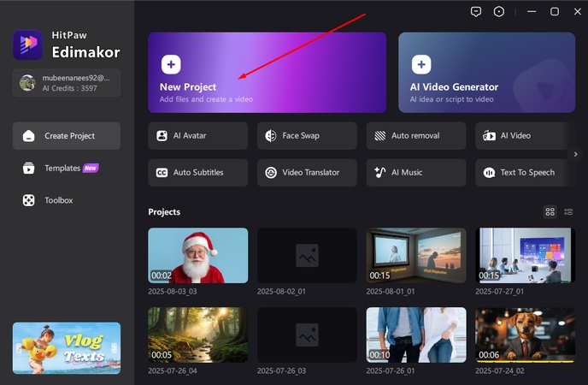Click the '2025-08-01_01' project name
Viewport: 588px width, 385px height.
(x=391, y=292)
